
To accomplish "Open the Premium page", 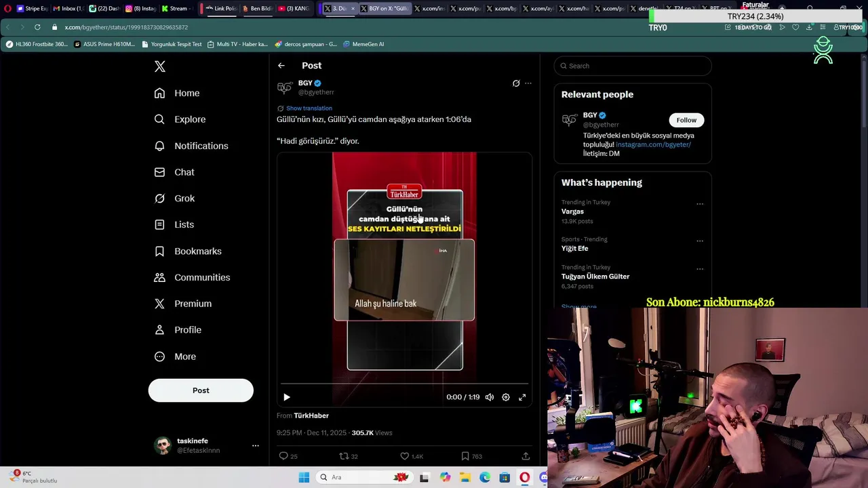I will [183, 304].
